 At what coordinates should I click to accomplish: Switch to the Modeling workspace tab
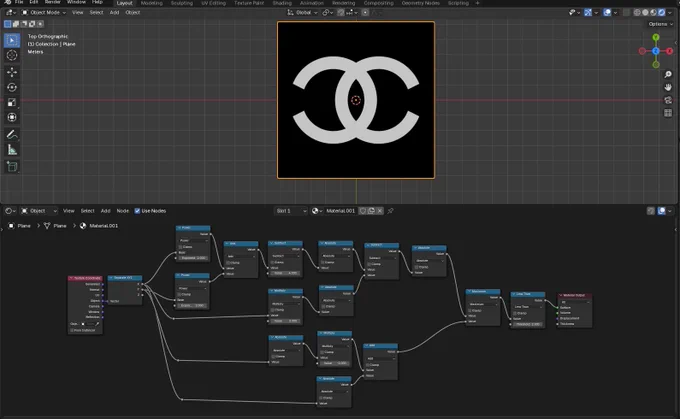pyautogui.click(x=152, y=3)
